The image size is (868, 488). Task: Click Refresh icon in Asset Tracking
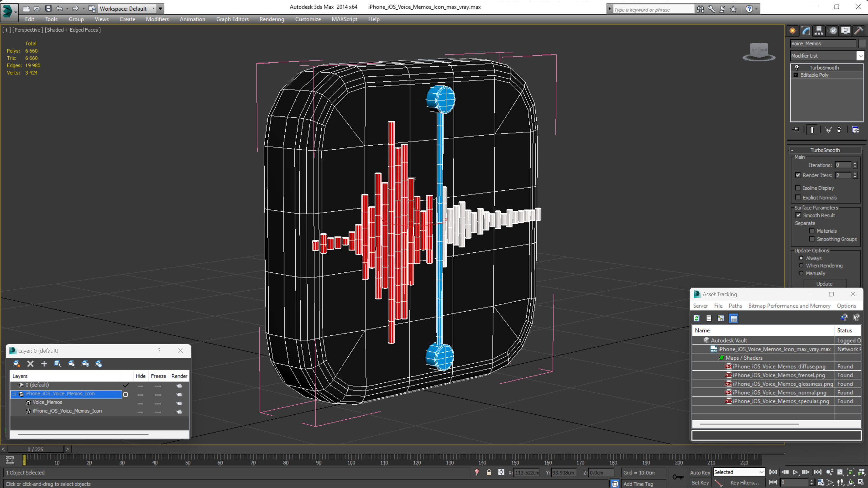[696, 318]
